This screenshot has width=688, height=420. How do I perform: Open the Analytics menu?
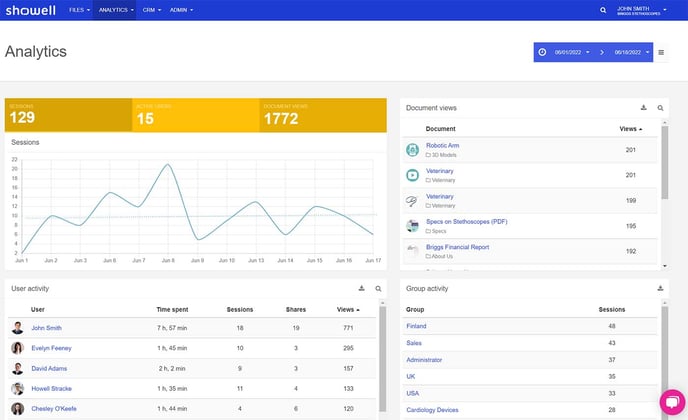coord(116,10)
